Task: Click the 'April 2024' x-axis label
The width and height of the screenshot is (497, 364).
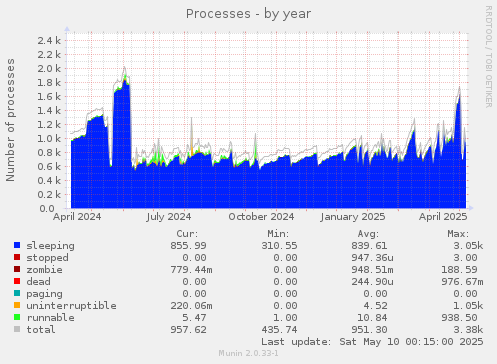Action: click(77, 217)
